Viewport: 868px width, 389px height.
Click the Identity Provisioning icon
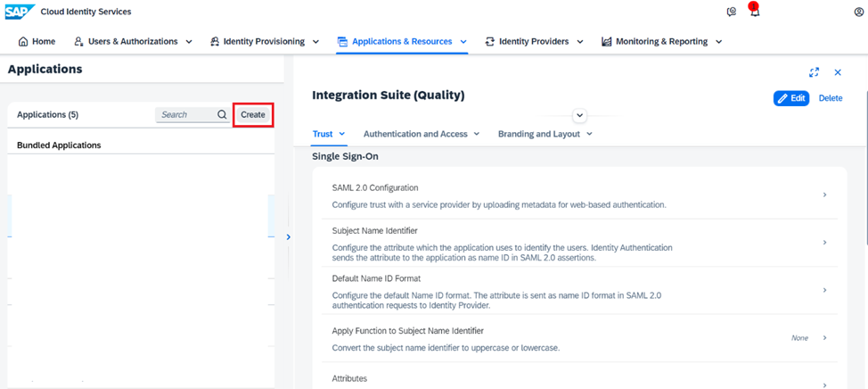click(x=215, y=42)
